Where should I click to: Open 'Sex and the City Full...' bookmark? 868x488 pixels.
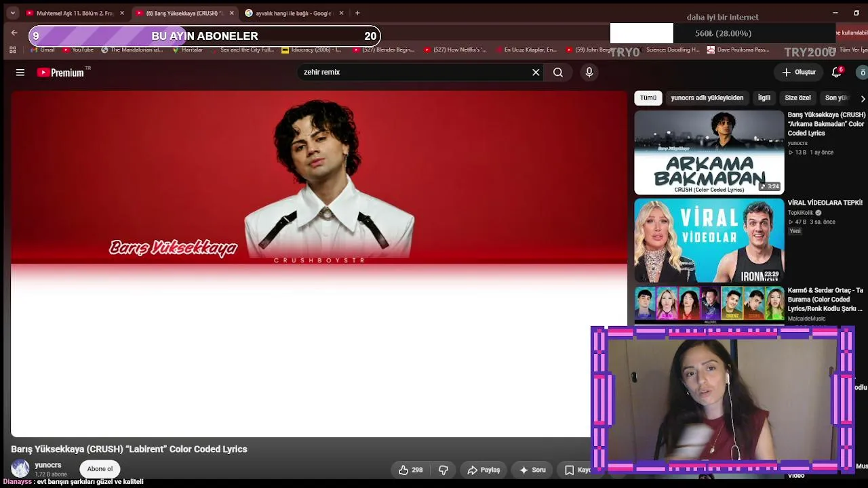tap(242, 49)
